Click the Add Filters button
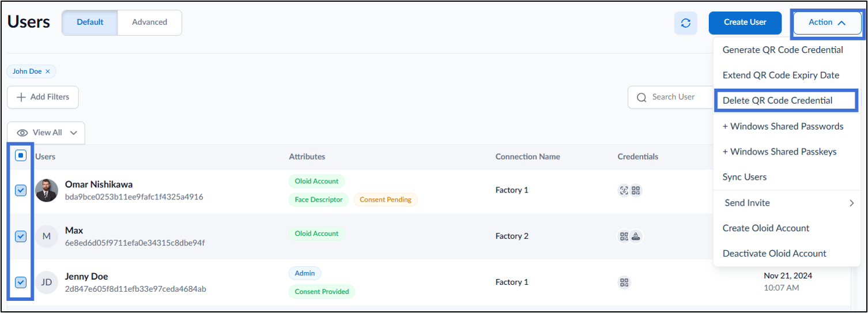The height and width of the screenshot is (313, 868). (43, 97)
